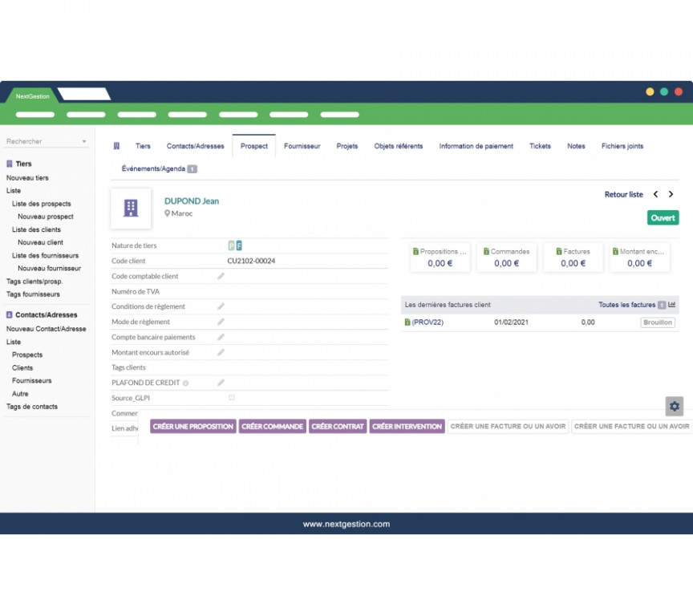Viewport: 693px width, 616px height.
Task: Click the building icon before the Tiers tab
Action: pyautogui.click(x=116, y=146)
